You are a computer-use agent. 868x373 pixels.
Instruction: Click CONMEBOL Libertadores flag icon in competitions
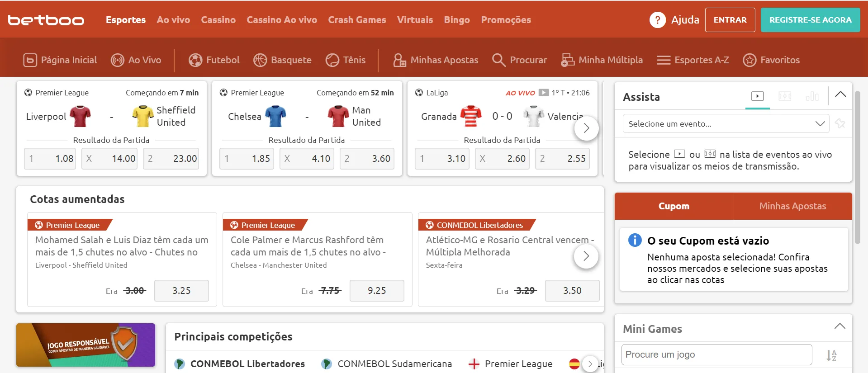coord(180,364)
